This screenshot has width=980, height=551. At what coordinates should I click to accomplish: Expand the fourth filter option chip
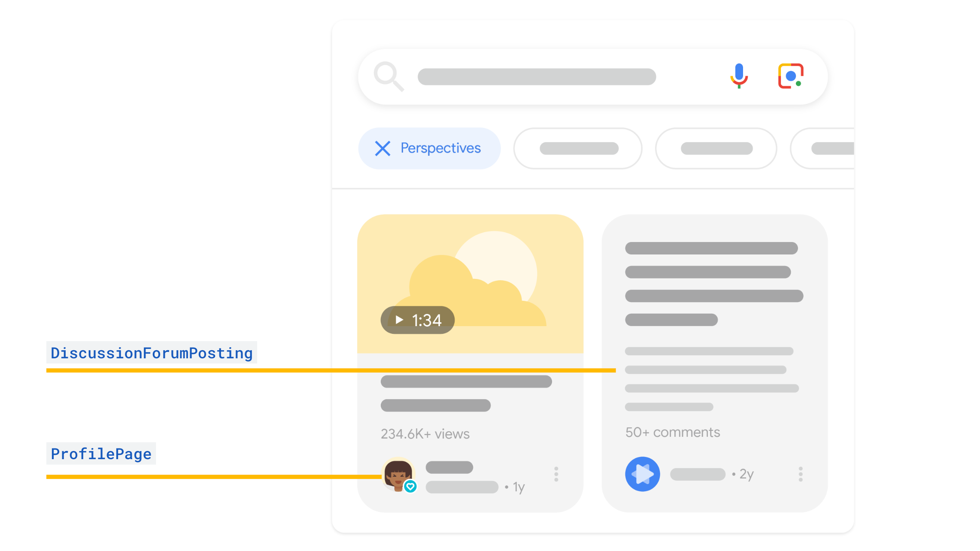pos(828,147)
